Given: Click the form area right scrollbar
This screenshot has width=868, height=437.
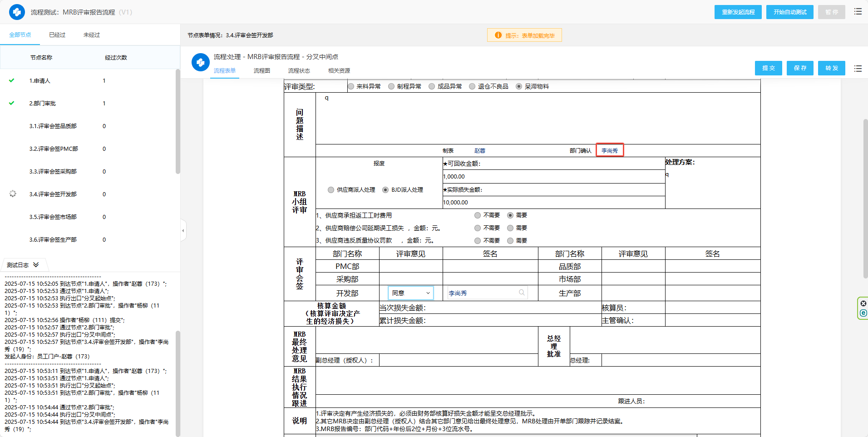Looking at the screenshot, I should tap(865, 199).
